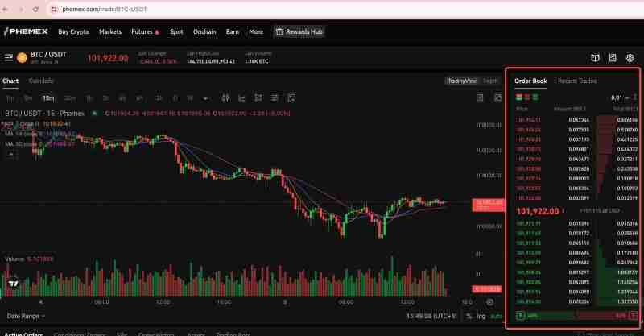Open the guide book icon at top right
Viewport: 644px width, 336px height.
tap(595, 58)
